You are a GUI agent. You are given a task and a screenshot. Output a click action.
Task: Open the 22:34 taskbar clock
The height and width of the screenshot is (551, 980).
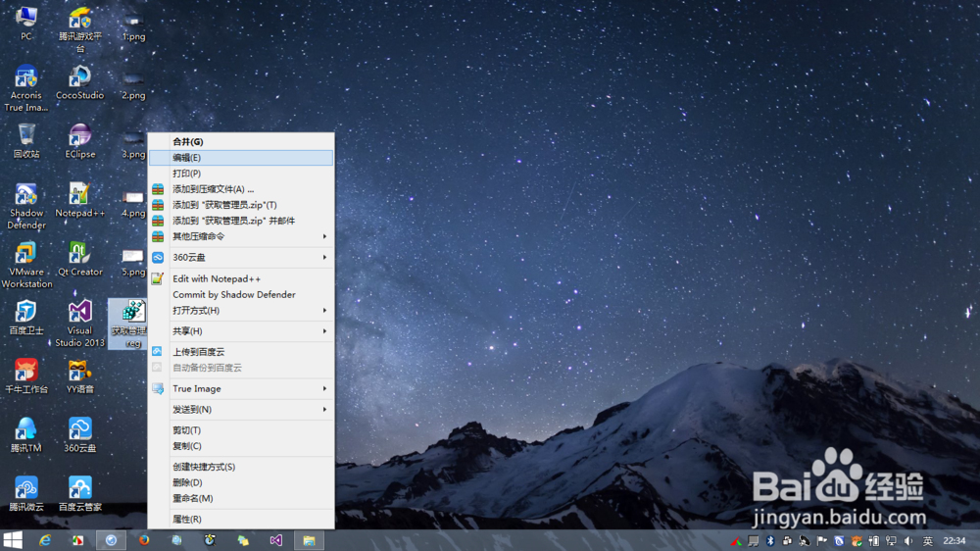954,541
